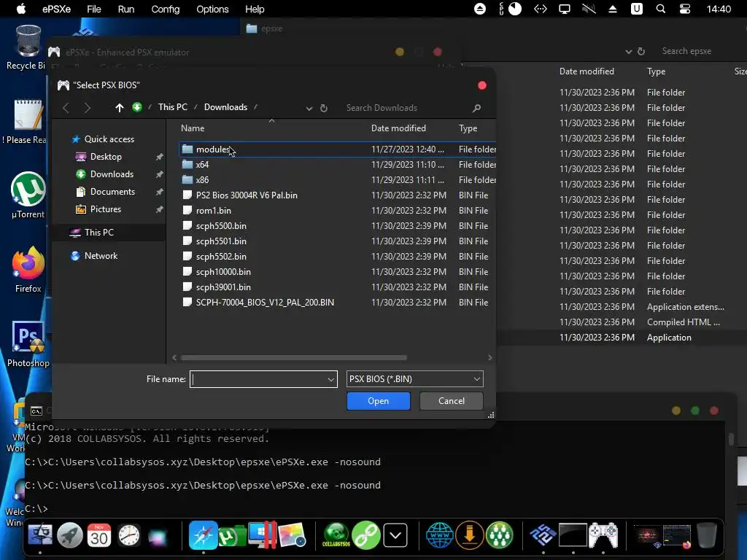Open the Options menu

pos(212,9)
